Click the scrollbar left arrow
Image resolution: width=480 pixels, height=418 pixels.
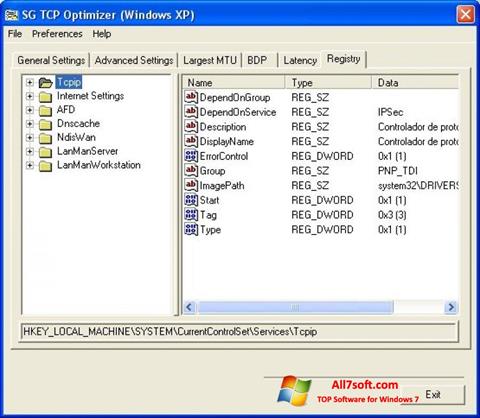click(x=190, y=307)
